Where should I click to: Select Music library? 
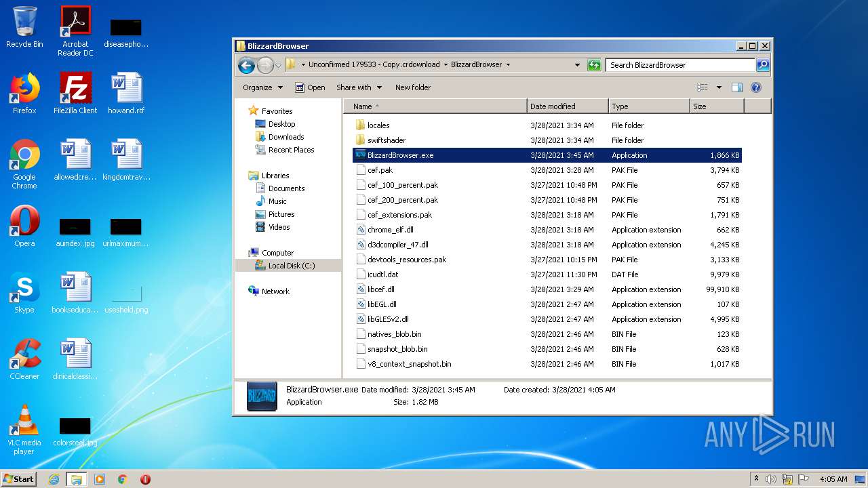(x=277, y=201)
